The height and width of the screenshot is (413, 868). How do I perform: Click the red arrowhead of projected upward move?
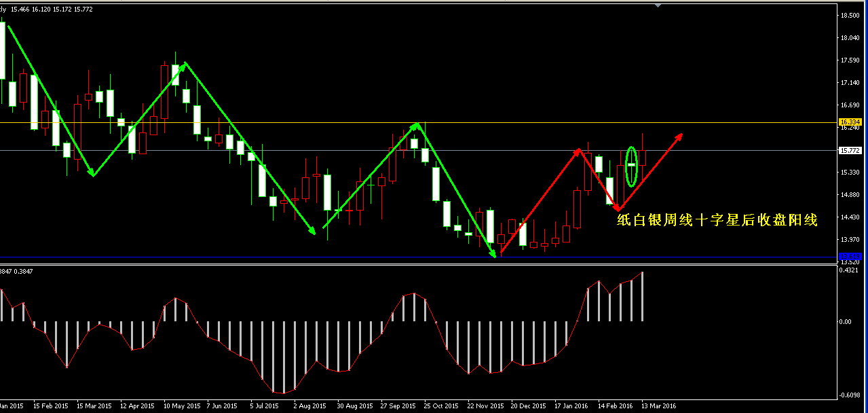pos(678,137)
